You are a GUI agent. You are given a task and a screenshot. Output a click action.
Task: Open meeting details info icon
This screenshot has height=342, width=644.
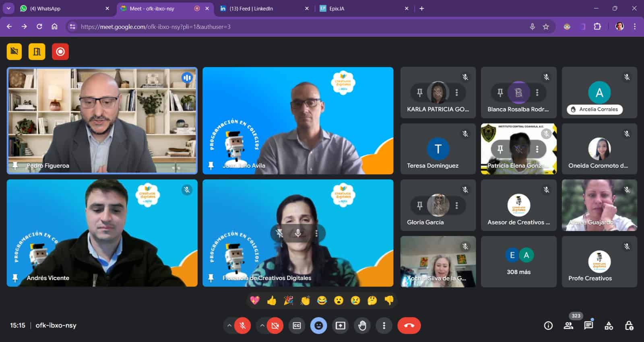coord(548,326)
